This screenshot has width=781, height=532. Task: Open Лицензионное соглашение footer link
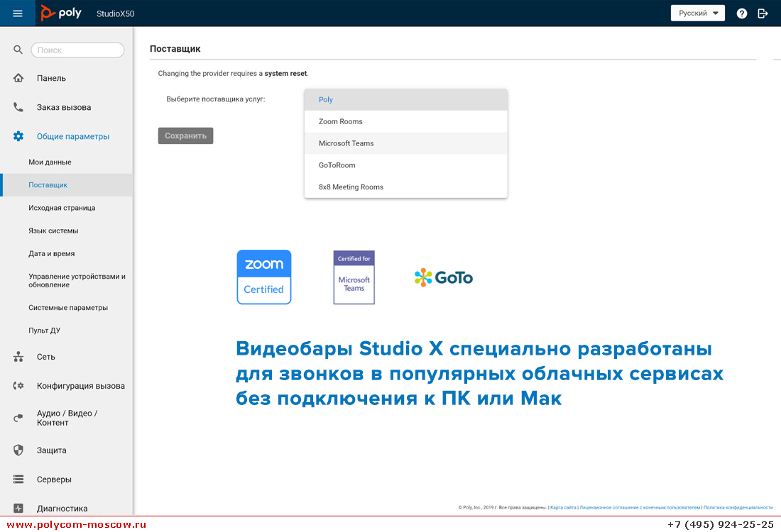[640, 508]
